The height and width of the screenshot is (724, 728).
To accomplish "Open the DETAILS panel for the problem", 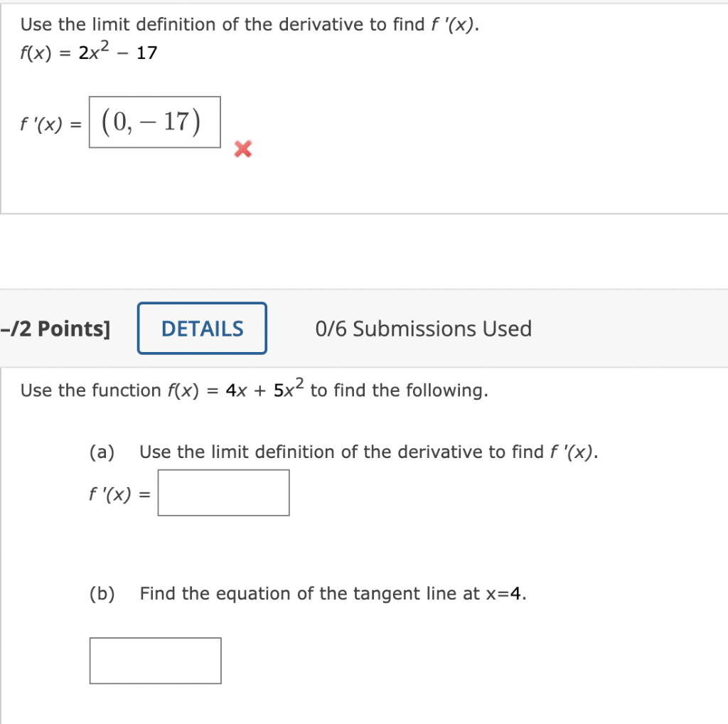I will tap(202, 328).
